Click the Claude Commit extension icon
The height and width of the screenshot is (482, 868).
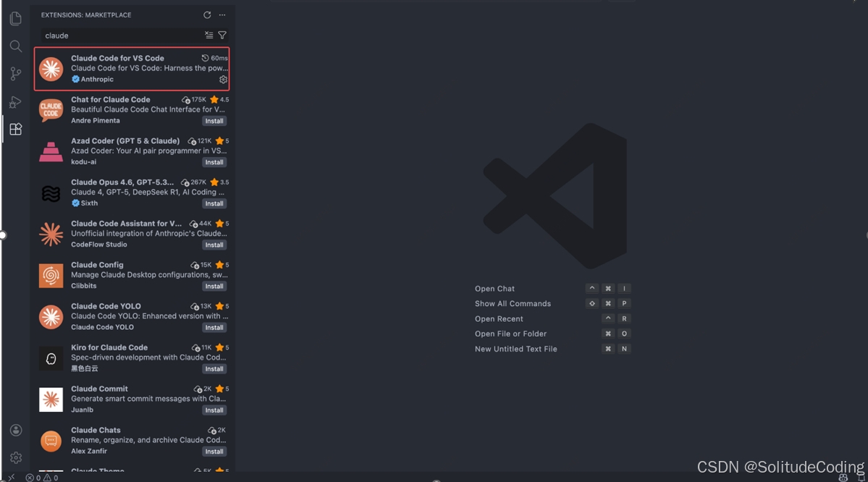51,399
